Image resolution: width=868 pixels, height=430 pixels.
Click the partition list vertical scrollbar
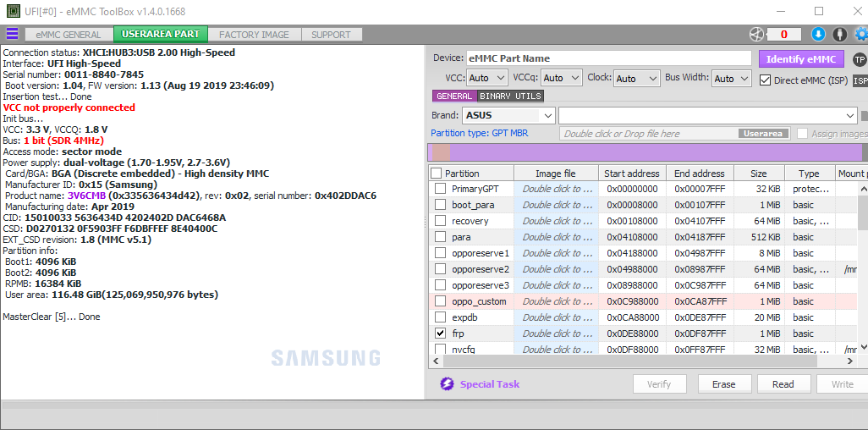pyautogui.click(x=862, y=268)
